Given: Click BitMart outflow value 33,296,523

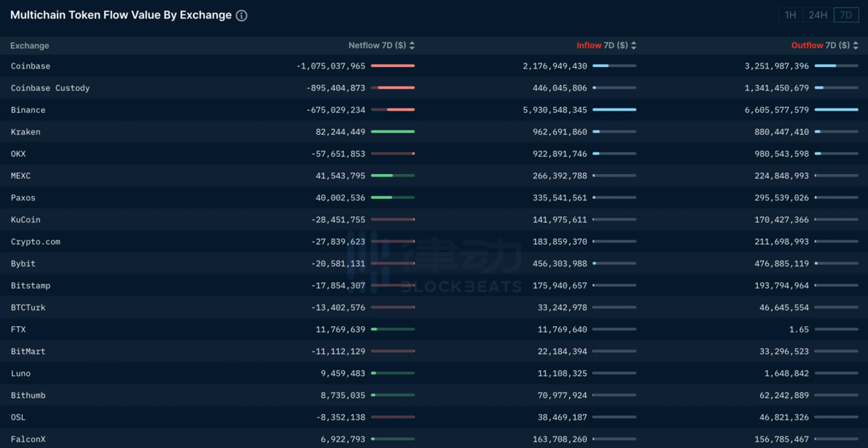Looking at the screenshot, I should (784, 351).
